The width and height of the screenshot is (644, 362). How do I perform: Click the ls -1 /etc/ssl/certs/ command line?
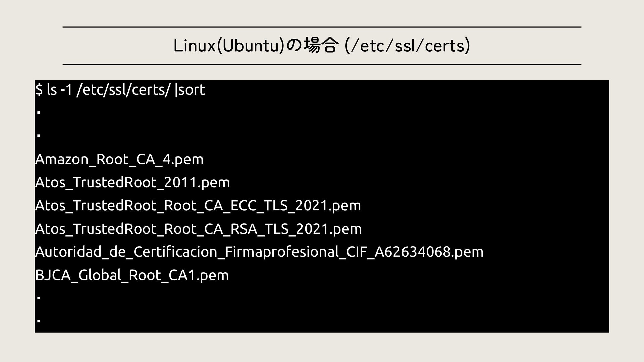[120, 89]
